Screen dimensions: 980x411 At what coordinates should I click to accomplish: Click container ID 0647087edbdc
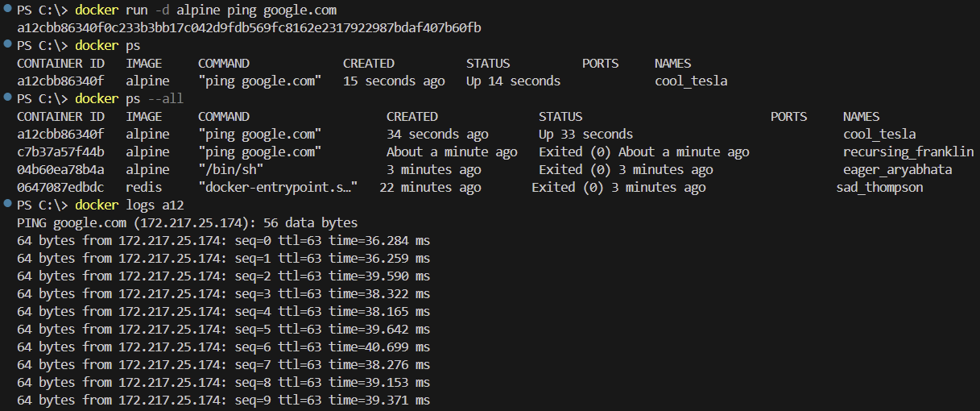pyautogui.click(x=60, y=188)
